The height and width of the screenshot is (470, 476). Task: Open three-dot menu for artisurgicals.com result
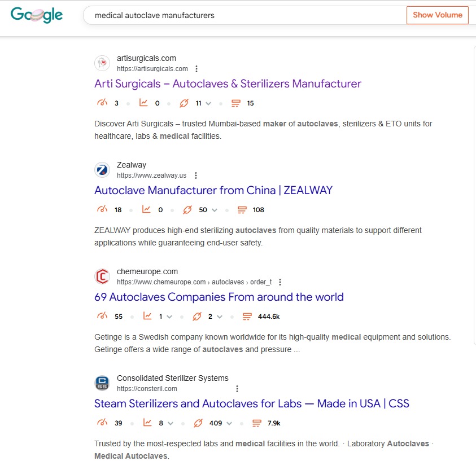(x=196, y=69)
